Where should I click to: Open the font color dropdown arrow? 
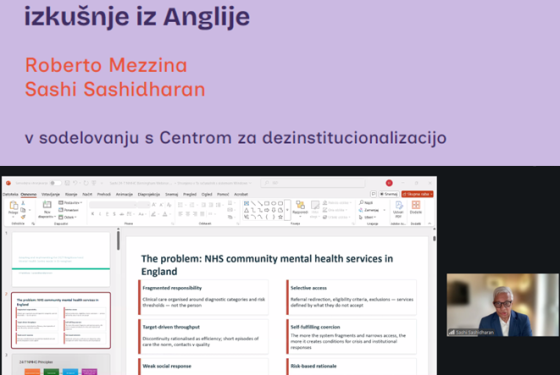pyautogui.click(x=169, y=214)
